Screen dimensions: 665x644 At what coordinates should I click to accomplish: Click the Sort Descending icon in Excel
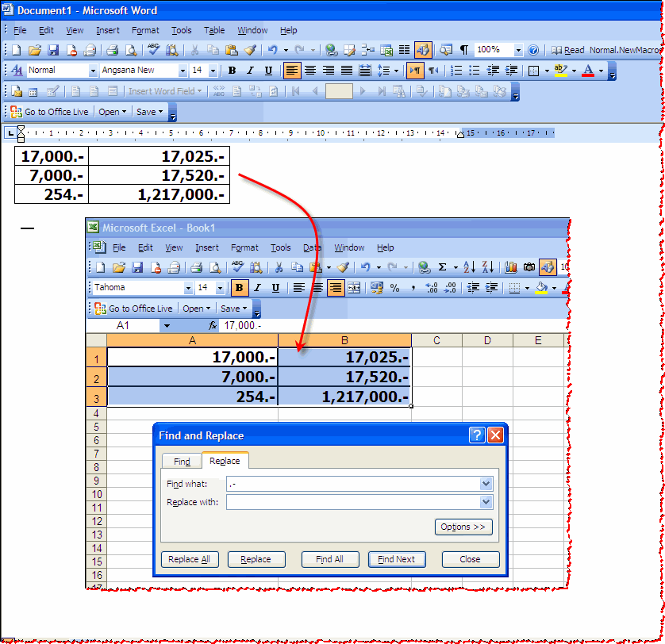click(x=488, y=267)
